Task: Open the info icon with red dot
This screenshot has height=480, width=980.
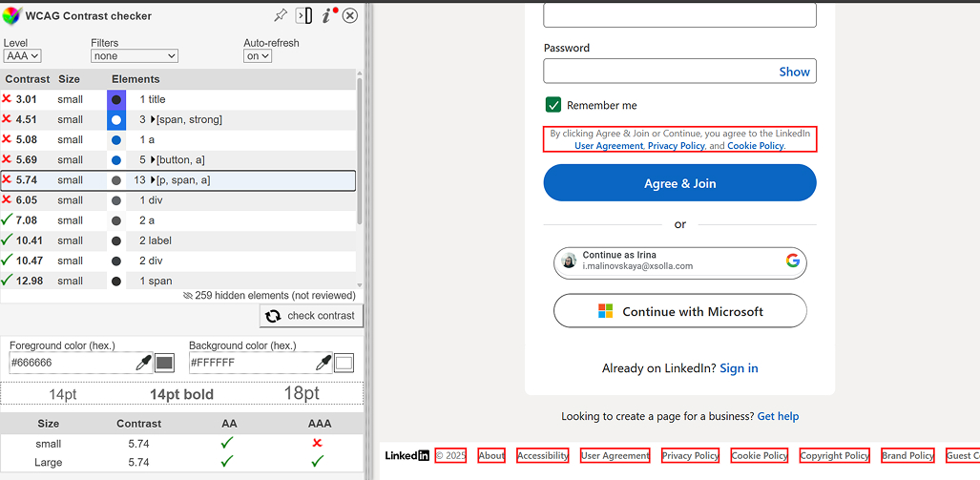Action: [x=327, y=15]
